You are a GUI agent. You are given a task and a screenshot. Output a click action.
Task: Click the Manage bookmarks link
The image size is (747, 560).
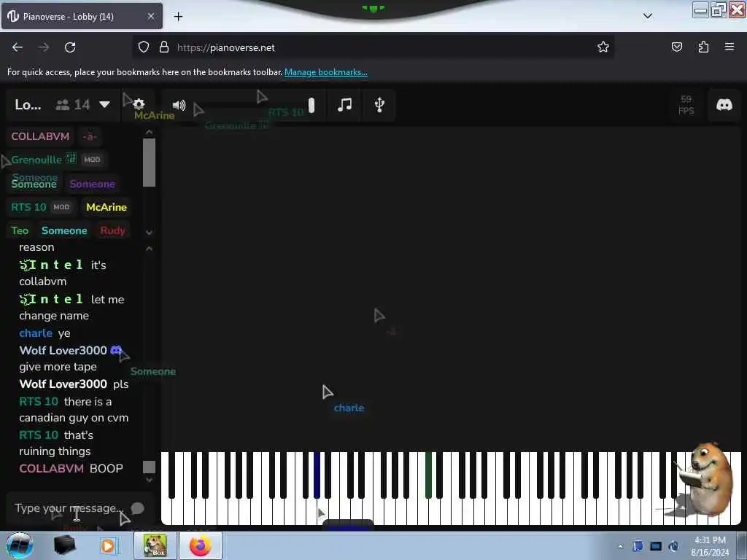pyautogui.click(x=326, y=72)
